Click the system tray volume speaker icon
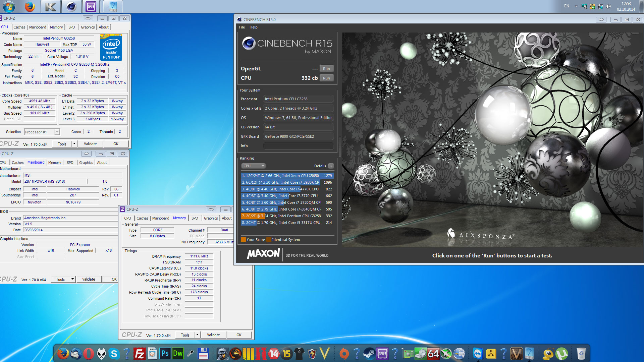644x362 pixels. (x=609, y=6)
